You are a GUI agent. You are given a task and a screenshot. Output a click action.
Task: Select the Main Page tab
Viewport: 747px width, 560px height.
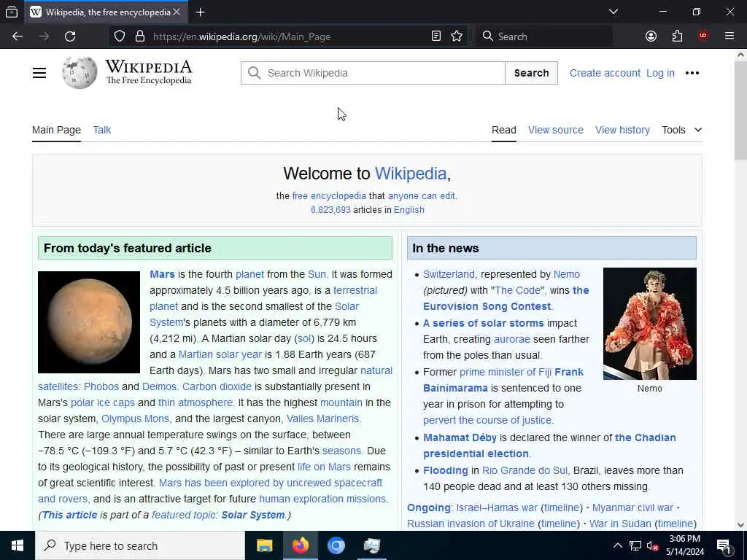pos(56,130)
